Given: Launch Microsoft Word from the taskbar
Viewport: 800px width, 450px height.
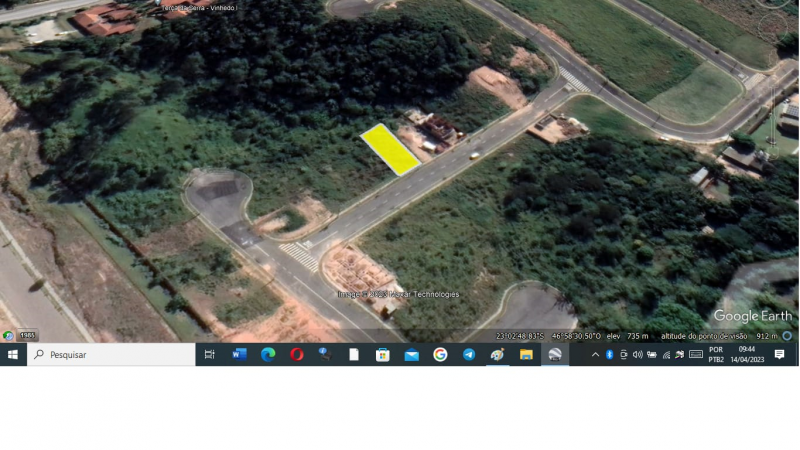Looking at the screenshot, I should tap(239, 355).
